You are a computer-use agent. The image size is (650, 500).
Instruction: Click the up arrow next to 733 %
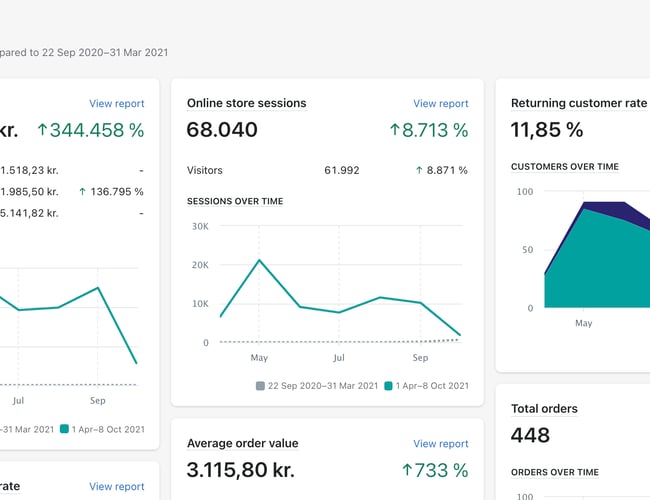tap(407, 469)
